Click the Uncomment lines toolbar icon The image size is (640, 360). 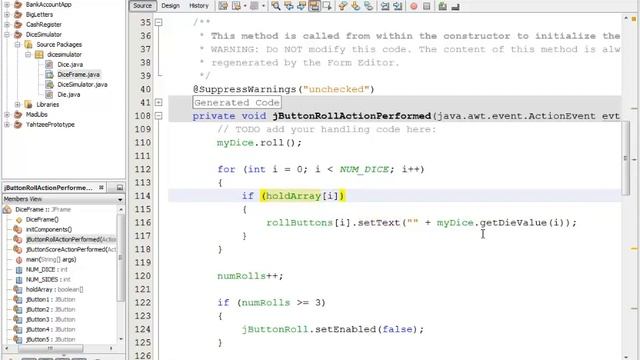pyautogui.click(x=456, y=6)
